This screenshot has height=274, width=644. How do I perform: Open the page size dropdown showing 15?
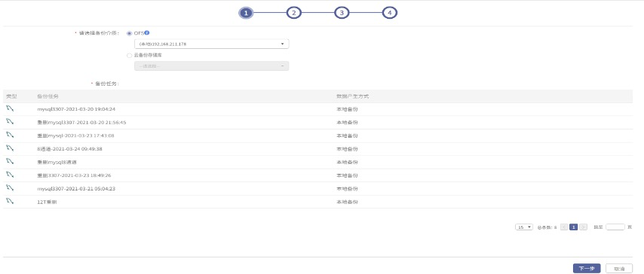[x=524, y=227]
